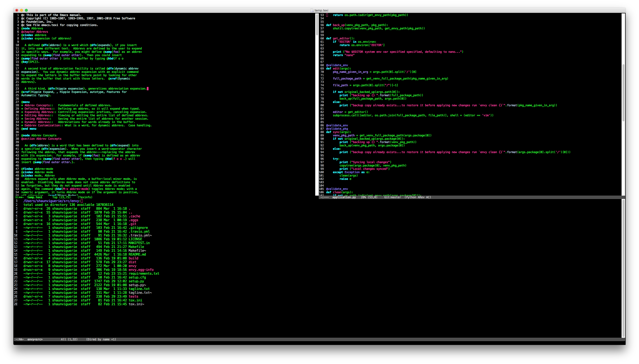
Task: Open the backup file Makefile~
Action: 137,251
